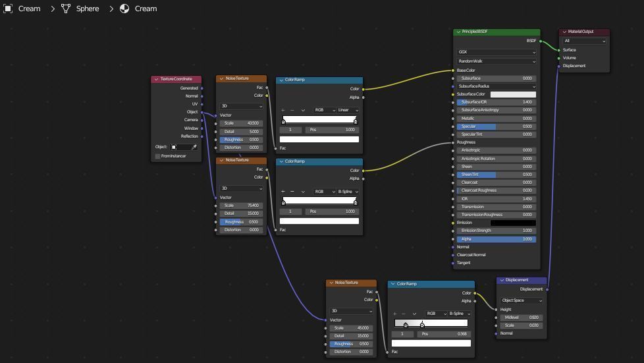Collapse the Noise Texture node with Scale 45.000
644x363 pixels.
pyautogui.click(x=331, y=283)
